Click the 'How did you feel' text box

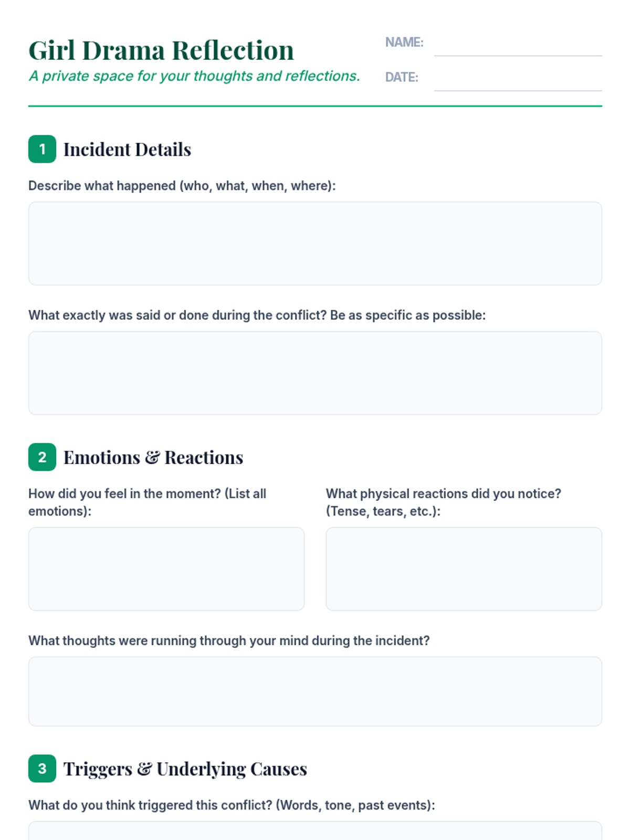166,569
